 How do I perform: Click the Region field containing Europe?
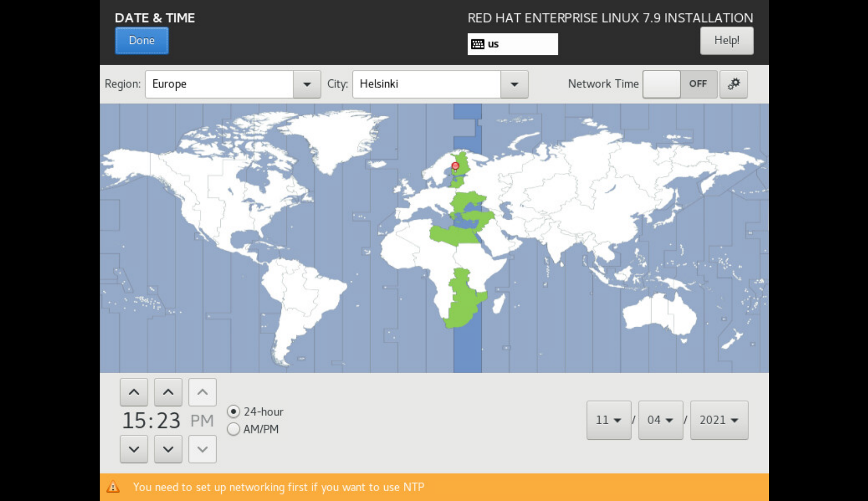pyautogui.click(x=219, y=84)
